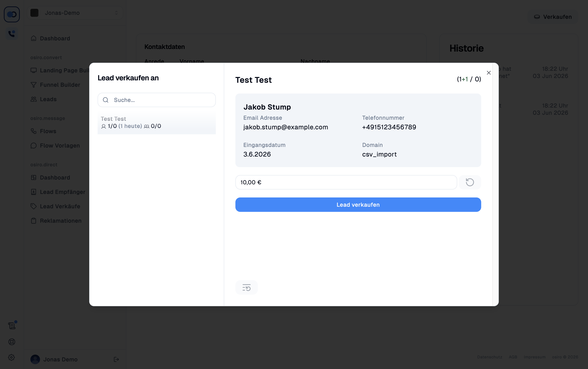Focus the Suche search field

tap(157, 100)
